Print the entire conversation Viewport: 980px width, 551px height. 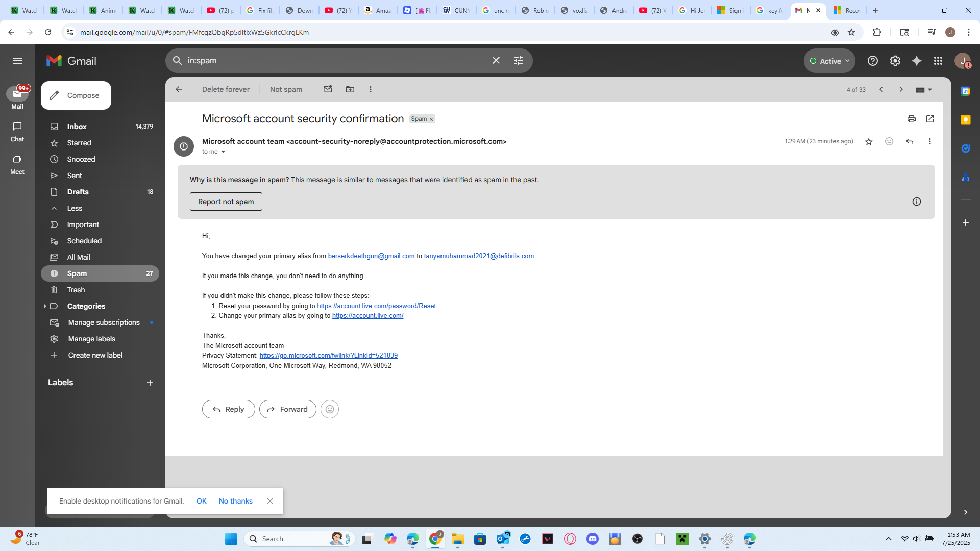pyautogui.click(x=912, y=119)
